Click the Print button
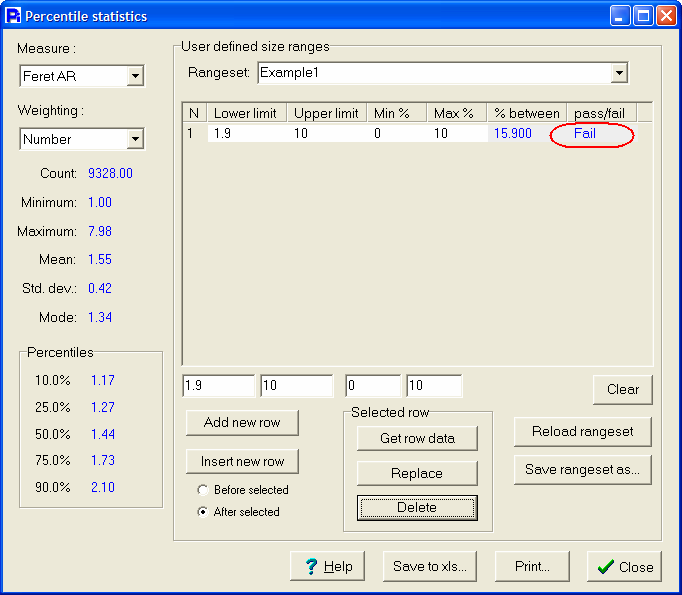 pos(532,567)
